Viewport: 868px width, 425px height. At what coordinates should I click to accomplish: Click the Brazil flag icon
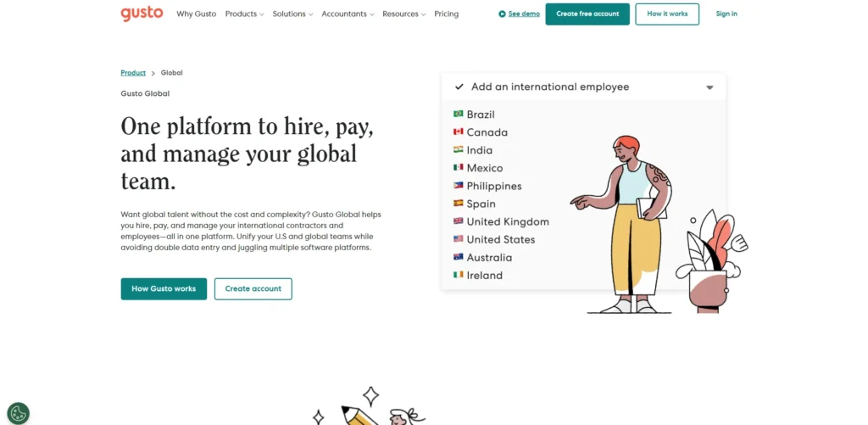[x=459, y=114]
